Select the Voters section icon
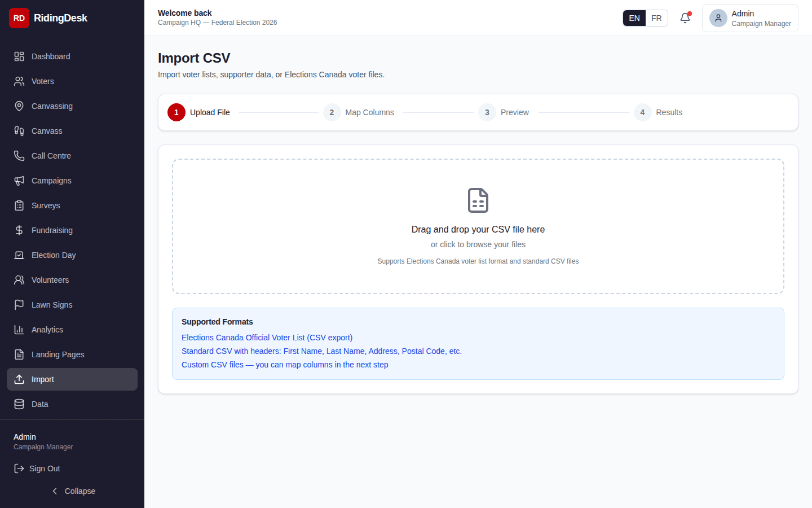 pos(19,81)
